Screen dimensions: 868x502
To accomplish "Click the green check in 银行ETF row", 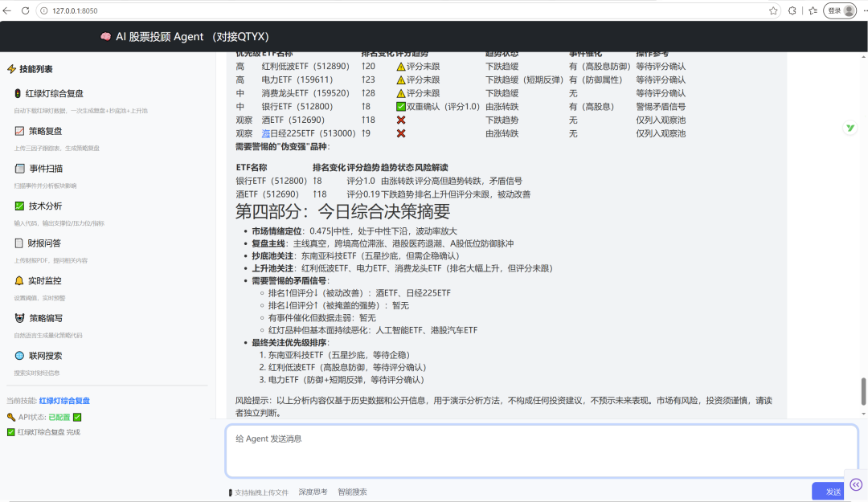I will tap(401, 106).
